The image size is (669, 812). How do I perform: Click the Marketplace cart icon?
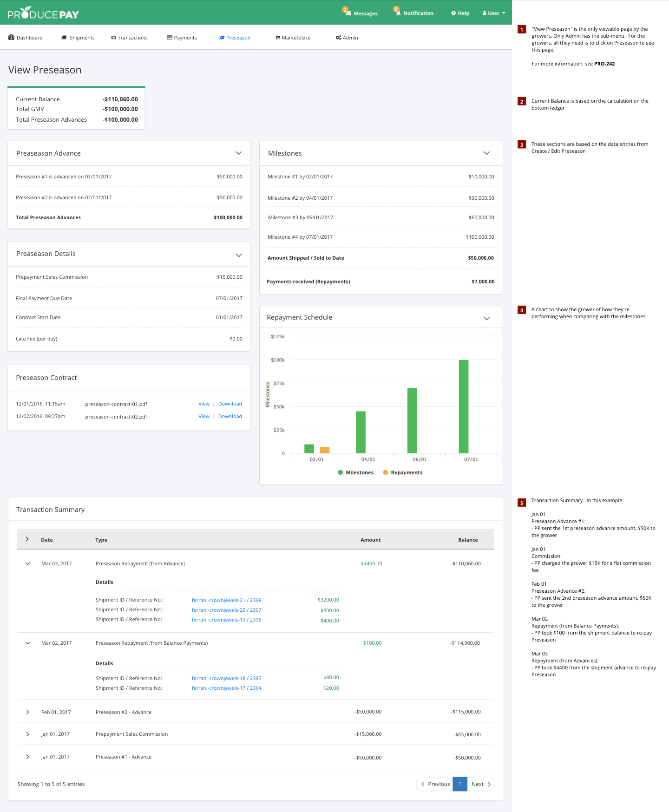tap(277, 38)
